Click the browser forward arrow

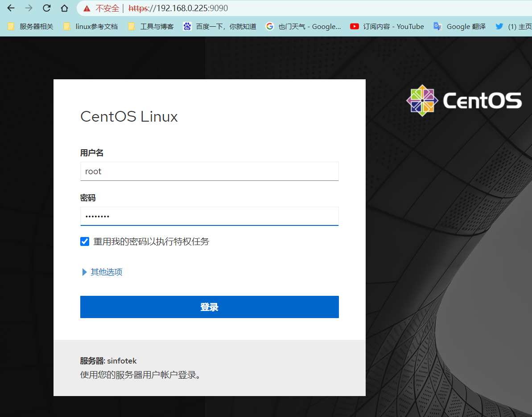(x=29, y=8)
